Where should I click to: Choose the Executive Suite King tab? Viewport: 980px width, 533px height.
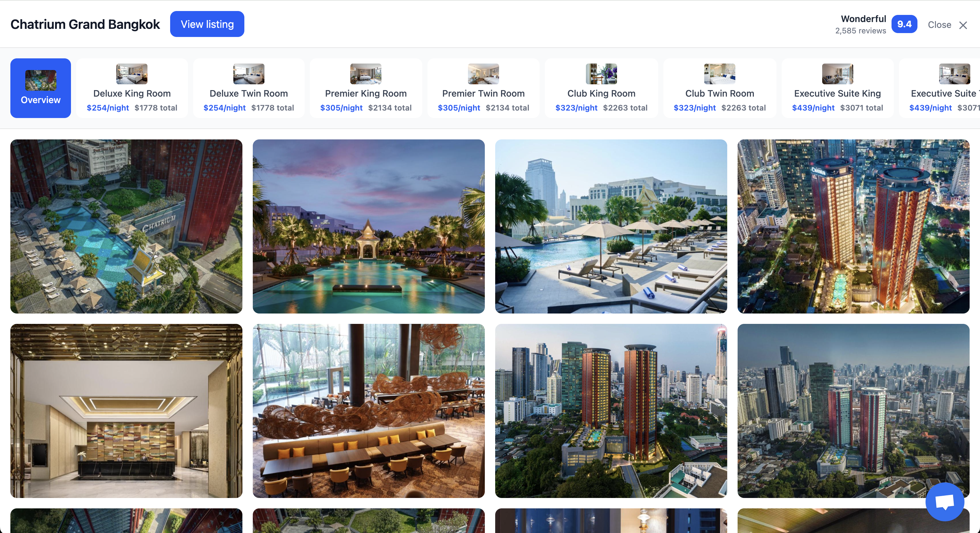point(838,88)
